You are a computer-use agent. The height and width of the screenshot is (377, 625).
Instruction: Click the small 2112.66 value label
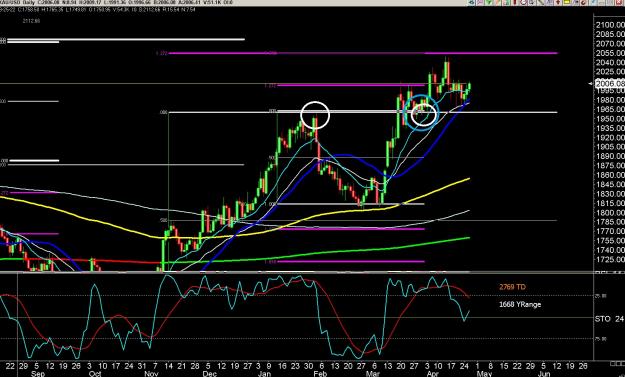[32, 21]
